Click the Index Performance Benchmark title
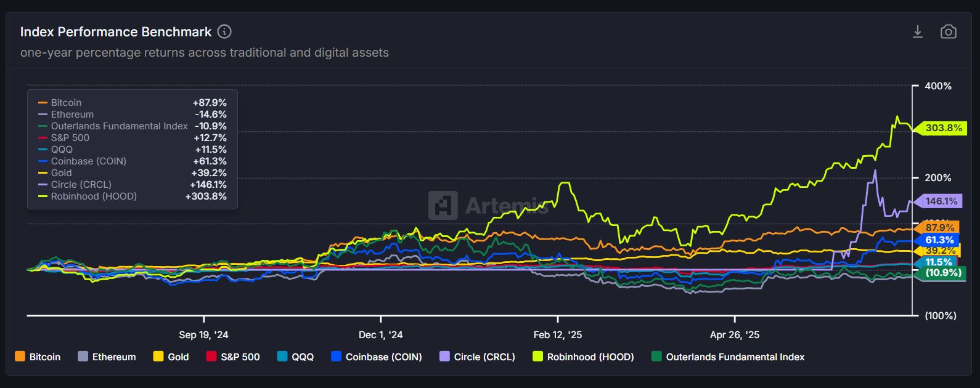Viewport: 980px width, 388px height. pos(116,31)
